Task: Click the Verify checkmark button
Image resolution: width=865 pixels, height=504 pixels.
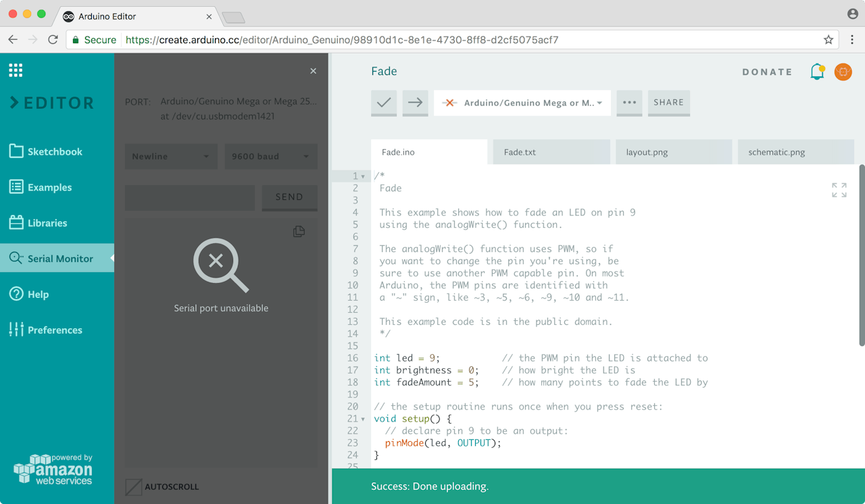Action: [x=384, y=103]
